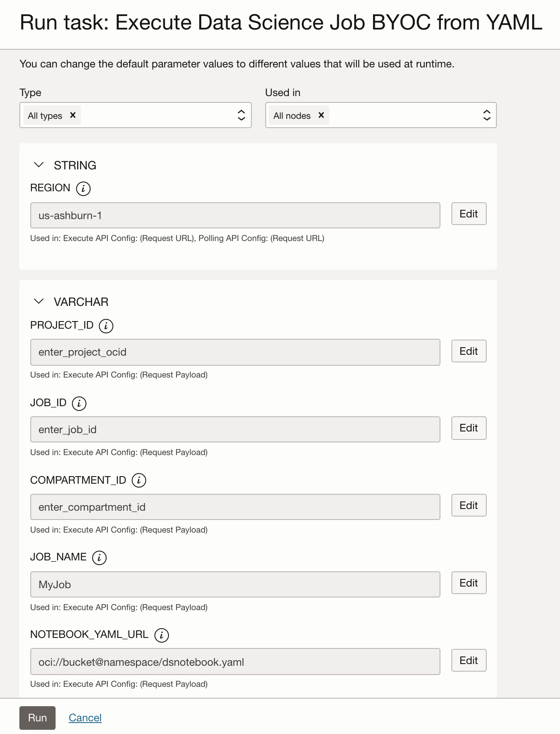This screenshot has height=734, width=560.
Task: Edit the NOTEBOOK_YAML_URL parameter
Action: tap(469, 661)
